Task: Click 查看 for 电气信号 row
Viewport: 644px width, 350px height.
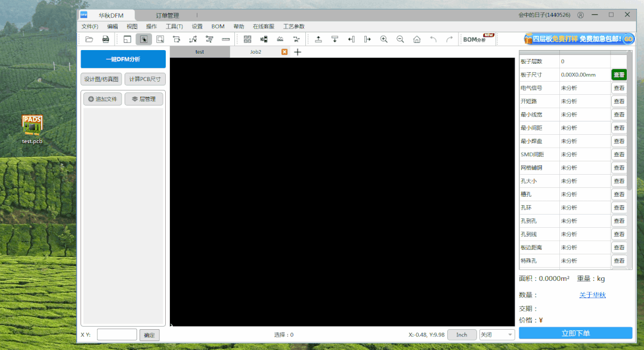Action: [619, 88]
